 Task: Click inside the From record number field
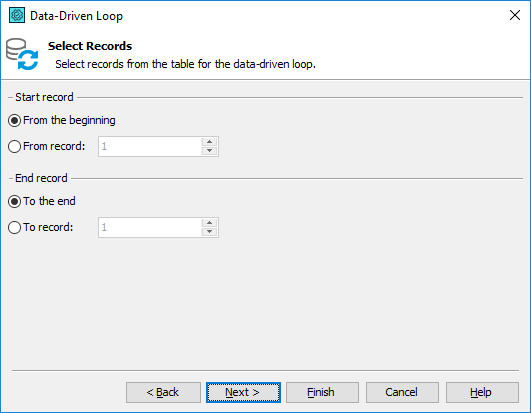[150, 147]
